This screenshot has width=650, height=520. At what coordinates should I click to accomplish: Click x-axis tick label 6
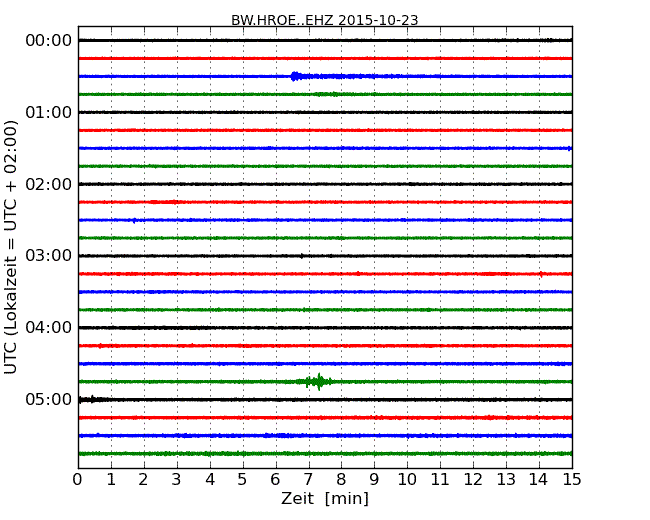click(276, 480)
